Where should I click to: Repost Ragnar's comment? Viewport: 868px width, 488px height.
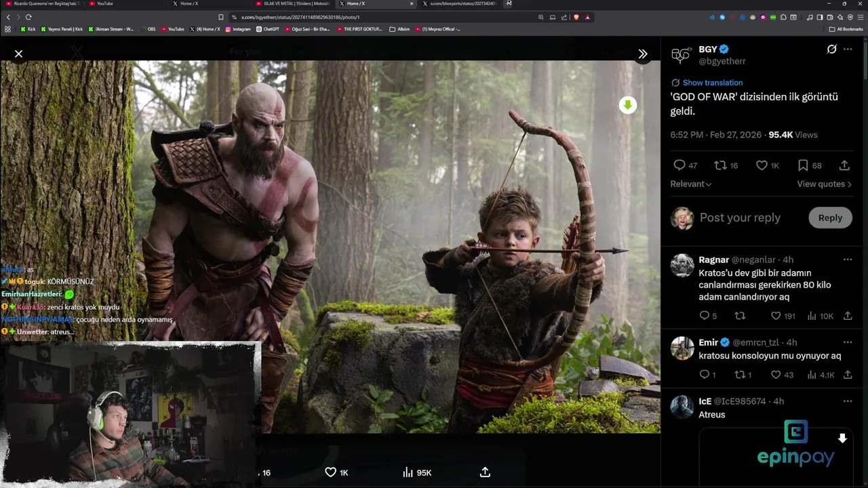(x=740, y=316)
